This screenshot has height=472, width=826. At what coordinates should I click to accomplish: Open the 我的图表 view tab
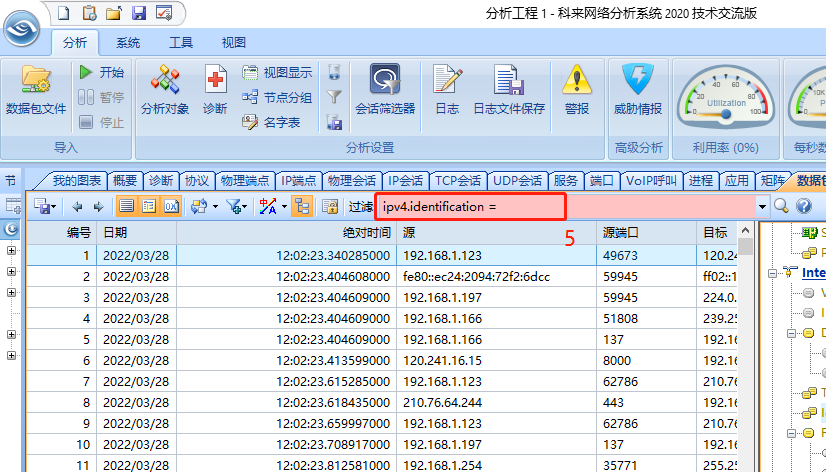point(76,181)
